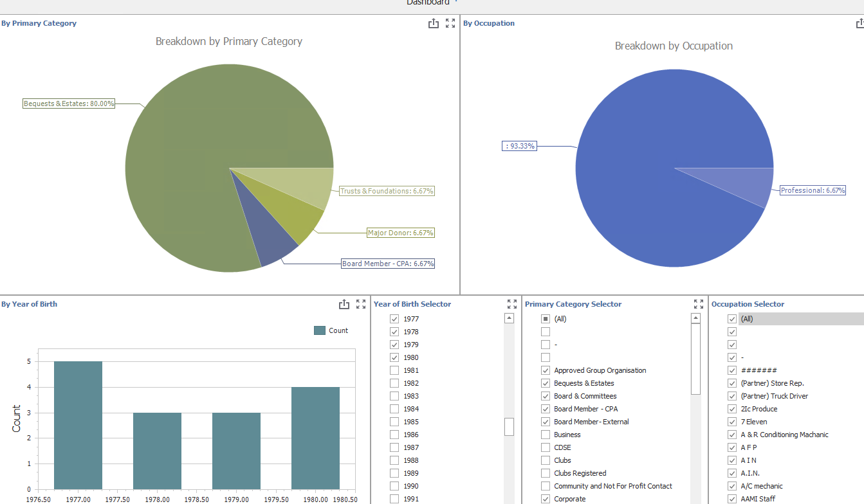Enable the 1985 year checkbox
The height and width of the screenshot is (504, 864).
coord(394,422)
